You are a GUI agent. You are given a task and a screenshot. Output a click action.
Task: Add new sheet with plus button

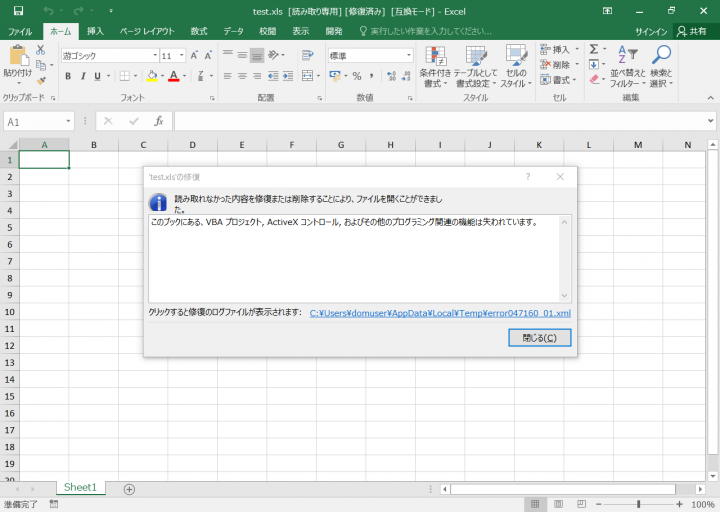coord(129,489)
